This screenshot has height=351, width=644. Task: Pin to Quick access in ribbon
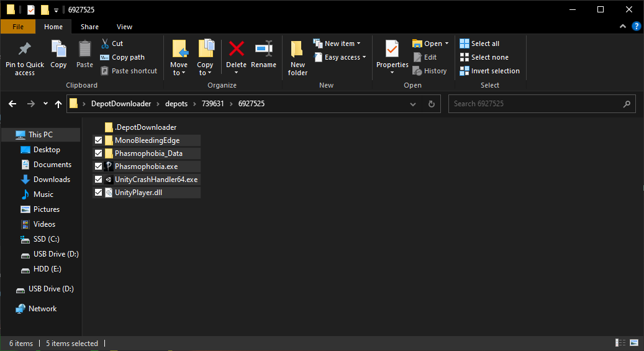[x=25, y=58]
